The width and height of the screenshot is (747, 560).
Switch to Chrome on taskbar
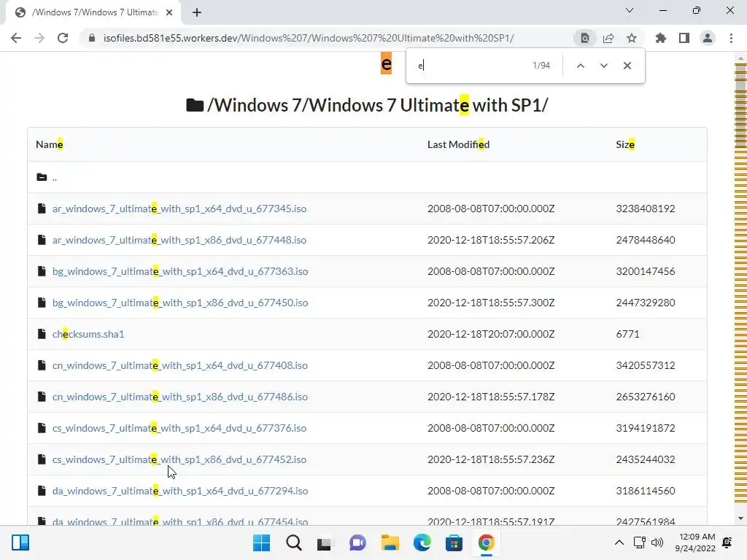[x=486, y=542]
